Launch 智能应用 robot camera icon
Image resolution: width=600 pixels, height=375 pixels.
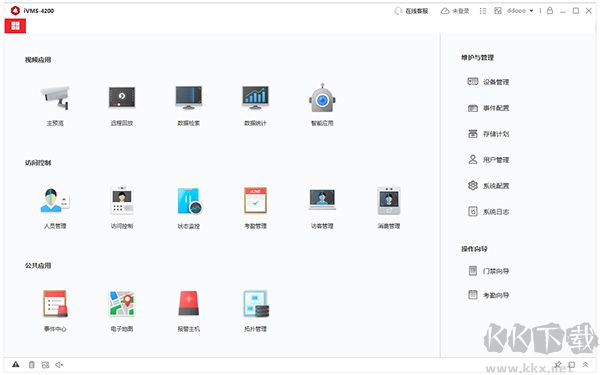click(322, 98)
